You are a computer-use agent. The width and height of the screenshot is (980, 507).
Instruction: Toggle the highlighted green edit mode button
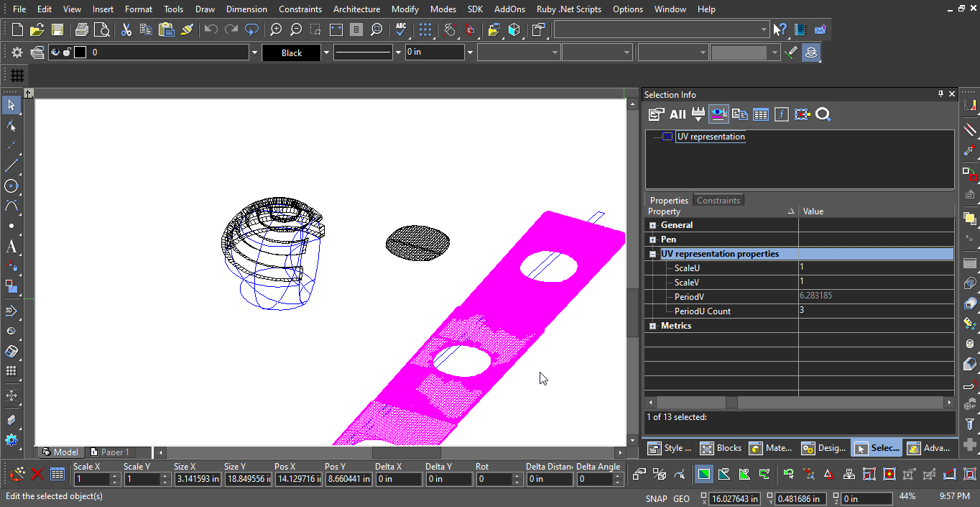(x=703, y=474)
